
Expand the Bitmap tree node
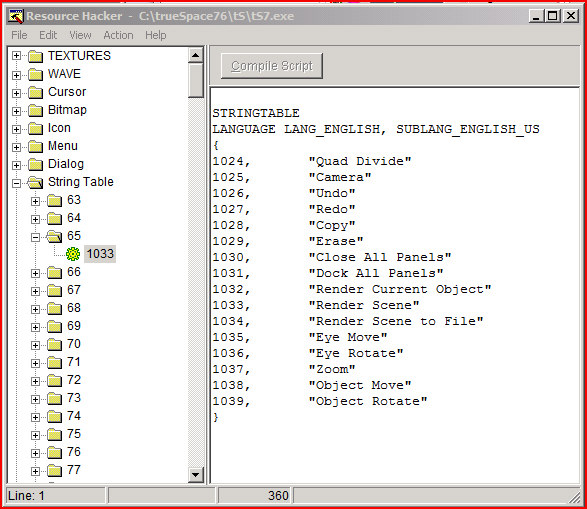click(16, 111)
